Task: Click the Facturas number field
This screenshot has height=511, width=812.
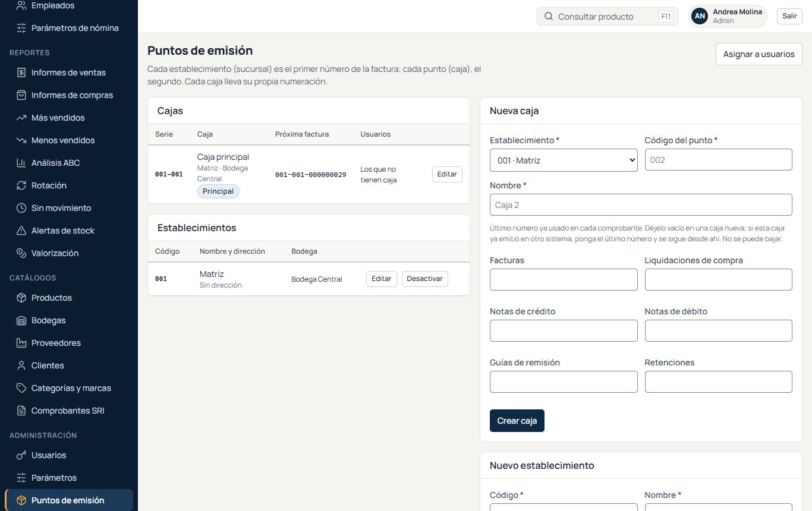Action: coord(564,280)
